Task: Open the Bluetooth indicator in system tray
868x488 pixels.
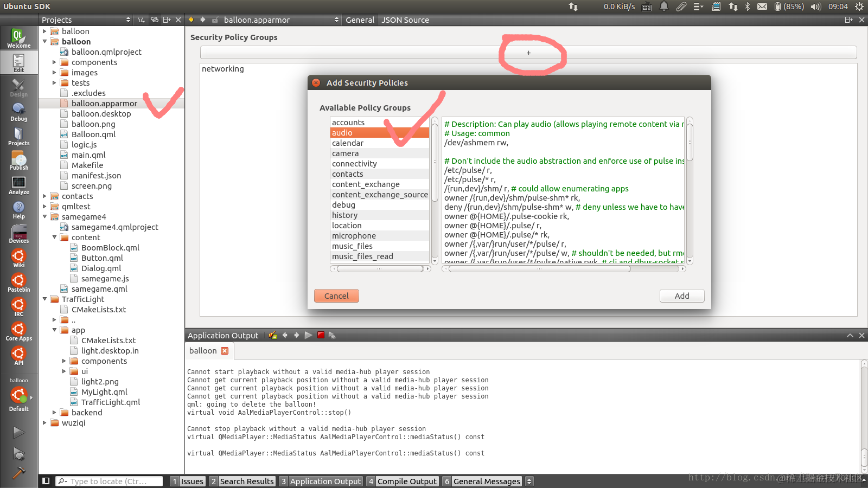Action: coord(748,7)
